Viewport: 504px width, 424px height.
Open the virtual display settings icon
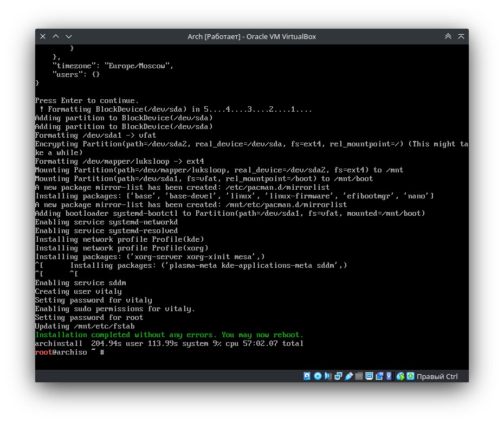[369, 376]
